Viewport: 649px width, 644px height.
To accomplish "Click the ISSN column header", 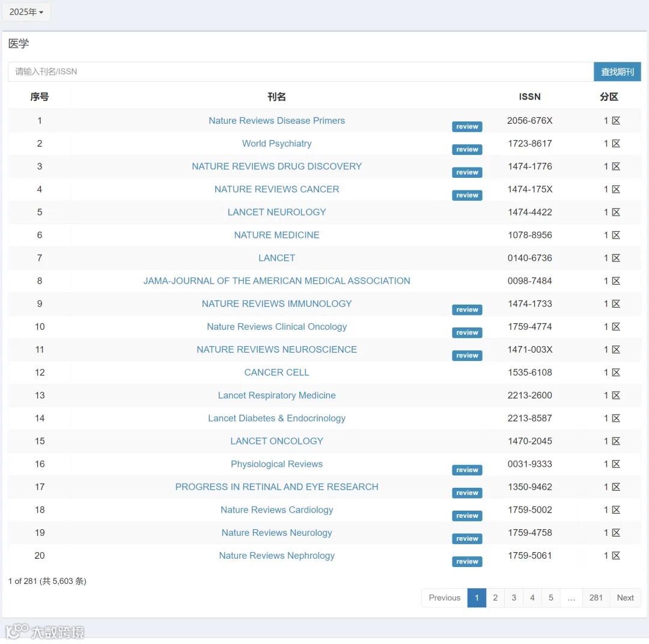I will point(530,97).
